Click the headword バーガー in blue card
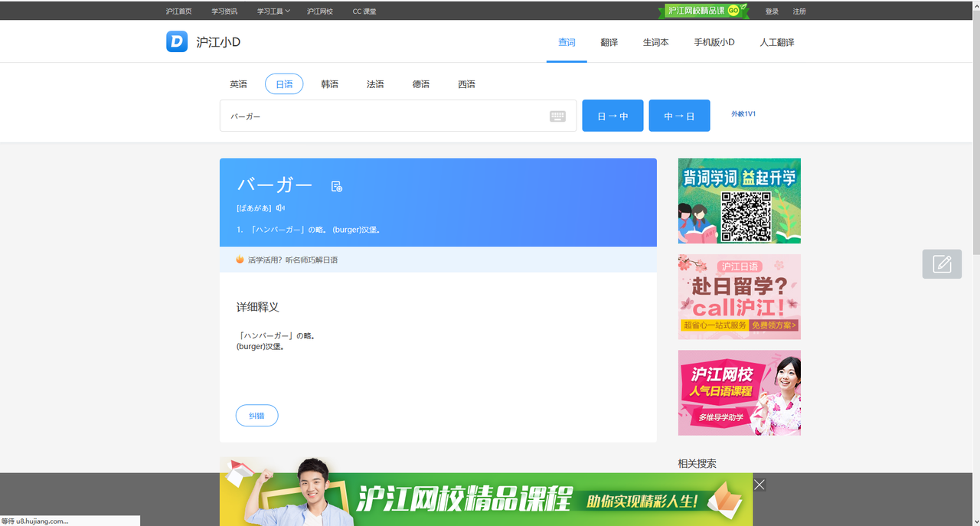Viewport: 980px width, 526px height. point(275,185)
